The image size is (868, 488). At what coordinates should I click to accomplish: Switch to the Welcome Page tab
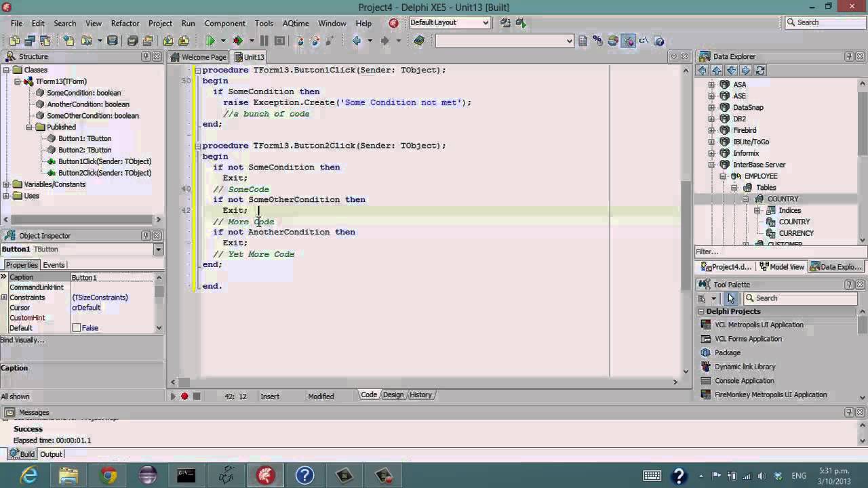pos(199,57)
